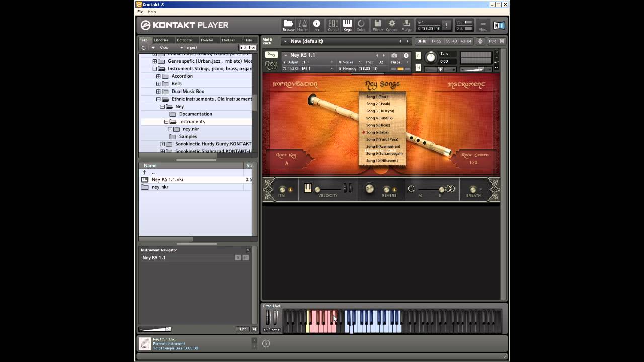644x362 pixels.
Task: Toggle the AUX sends button
Action: [492, 41]
